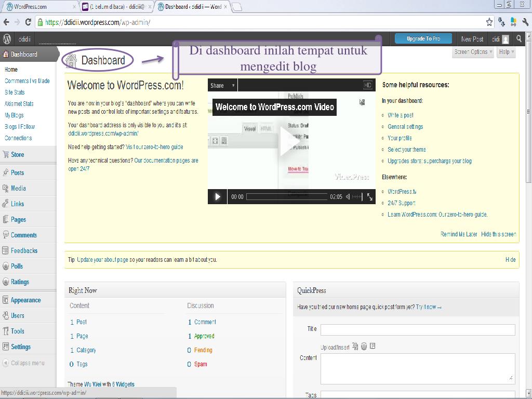Click the Polls icon in sidebar
This screenshot has width=532, height=399.
point(5,266)
